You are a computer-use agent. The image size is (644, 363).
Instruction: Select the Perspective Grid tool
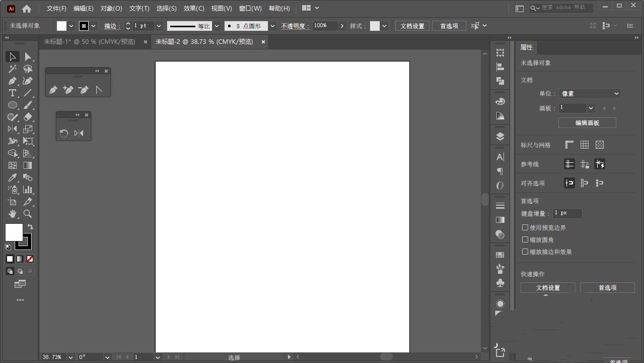click(x=28, y=153)
